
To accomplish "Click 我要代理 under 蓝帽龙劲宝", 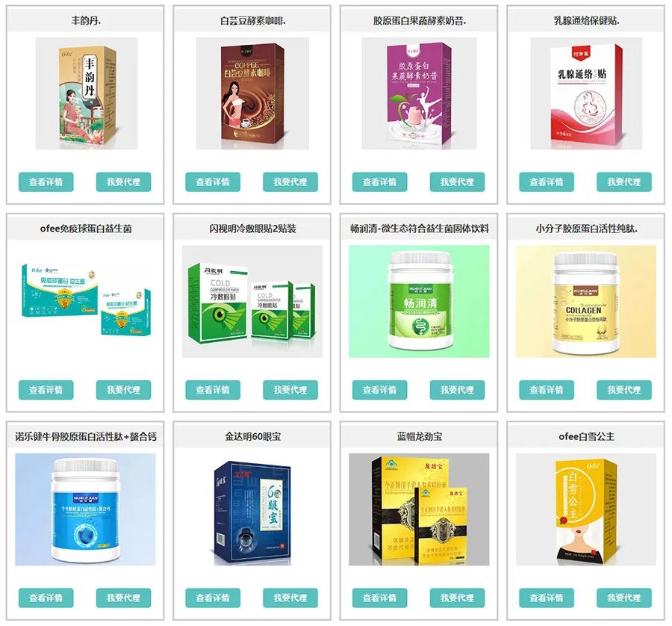I will click(x=457, y=598).
